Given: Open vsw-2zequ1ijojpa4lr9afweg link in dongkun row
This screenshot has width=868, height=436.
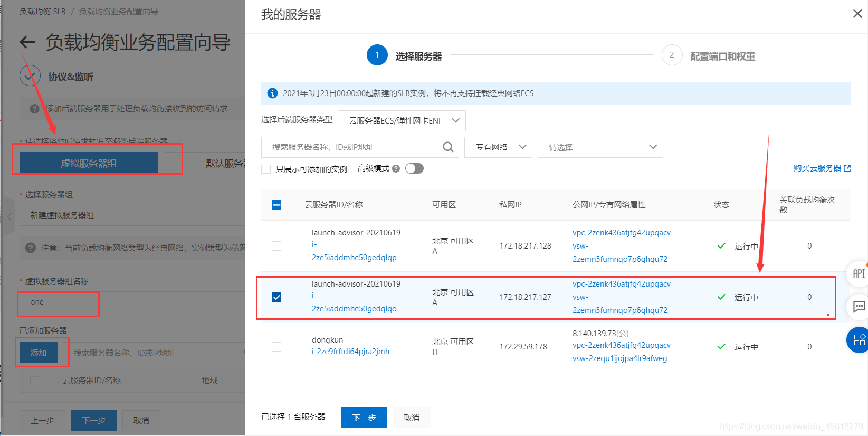Looking at the screenshot, I should pyautogui.click(x=620, y=358).
